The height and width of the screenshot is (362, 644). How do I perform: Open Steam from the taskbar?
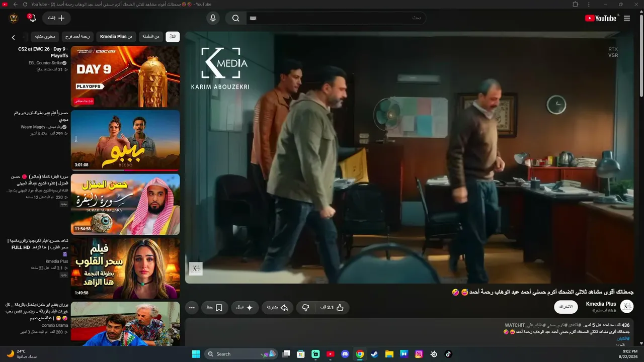pos(374,354)
